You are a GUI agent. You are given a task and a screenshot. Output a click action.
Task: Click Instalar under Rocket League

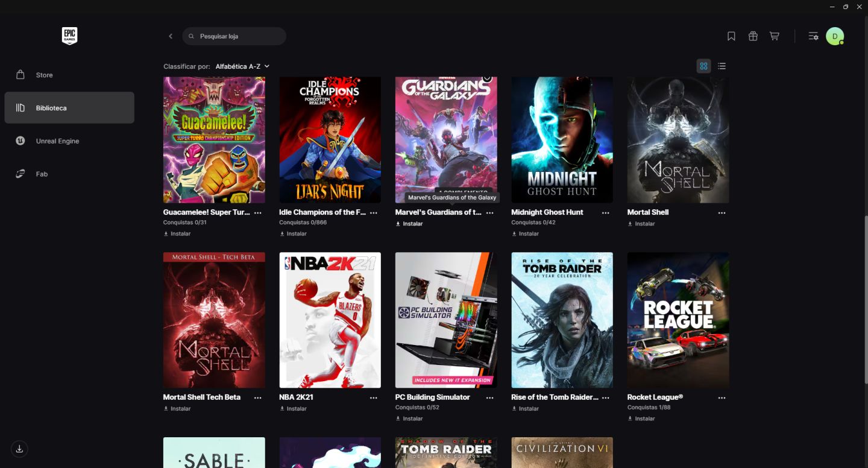click(x=641, y=418)
